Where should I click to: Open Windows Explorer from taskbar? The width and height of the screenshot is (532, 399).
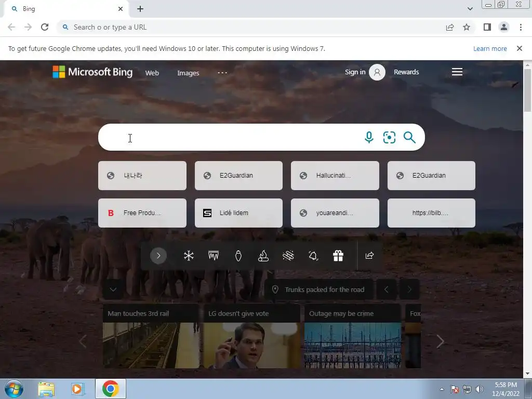pyautogui.click(x=46, y=389)
